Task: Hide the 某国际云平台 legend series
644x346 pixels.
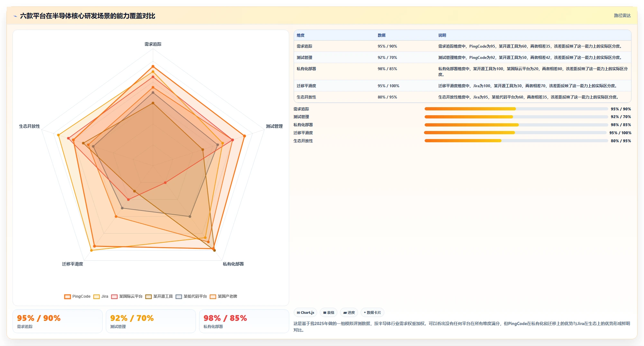Action: tap(127, 296)
